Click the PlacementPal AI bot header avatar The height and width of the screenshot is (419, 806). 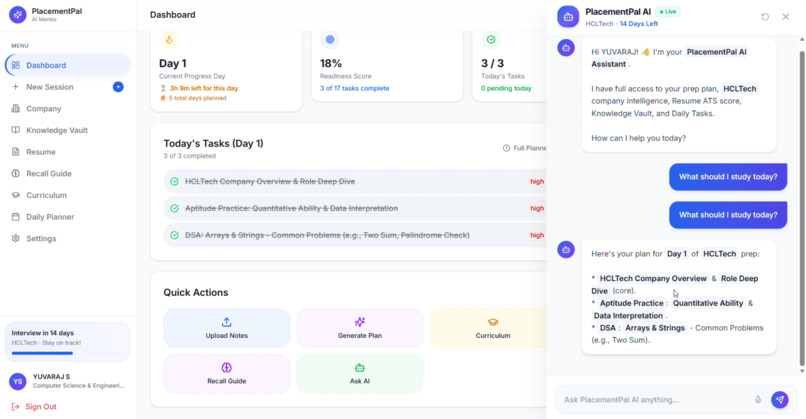click(568, 17)
